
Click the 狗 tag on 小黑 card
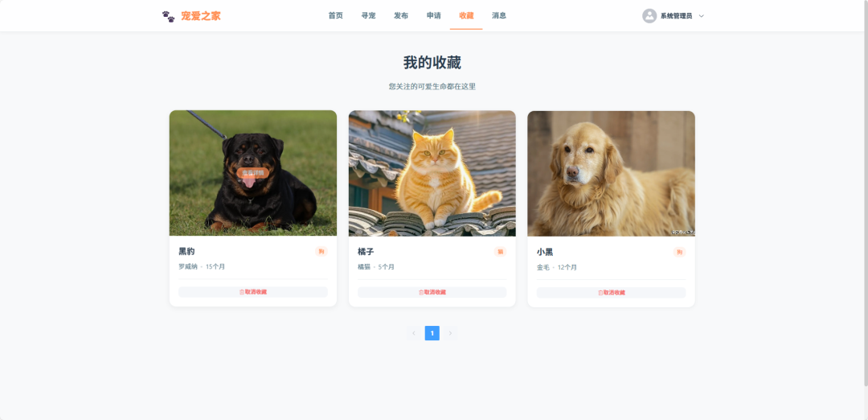click(x=679, y=252)
